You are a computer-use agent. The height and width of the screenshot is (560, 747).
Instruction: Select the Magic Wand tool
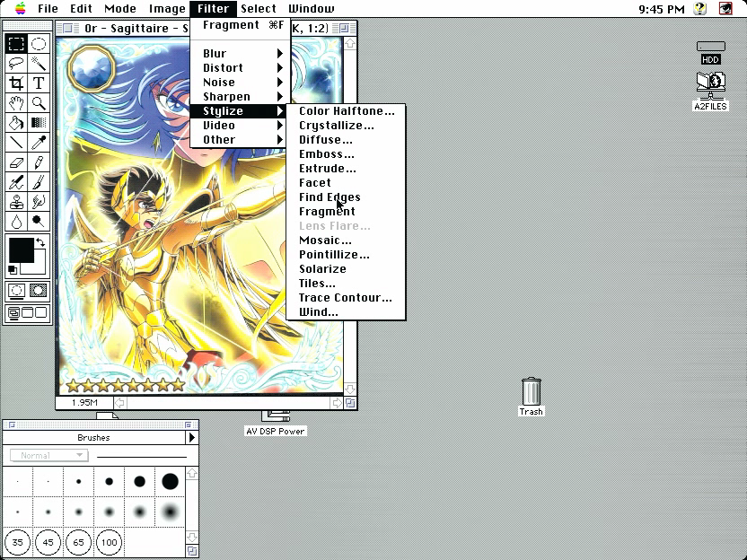coord(39,64)
